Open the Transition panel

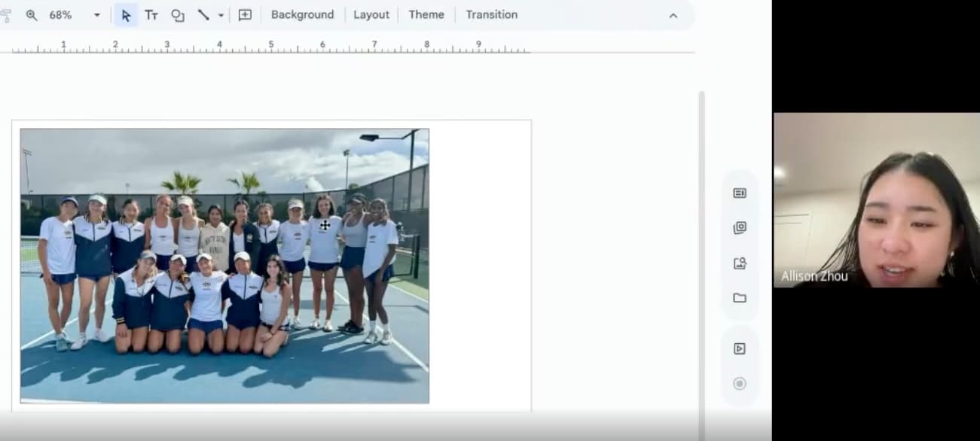(x=491, y=15)
